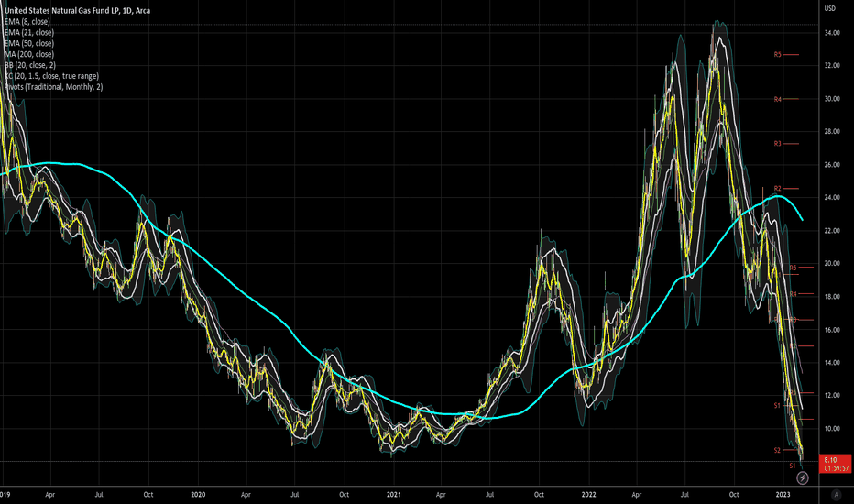Click the R5 pivot label near 32.00
This screenshot has height=504, width=854.
pos(777,54)
